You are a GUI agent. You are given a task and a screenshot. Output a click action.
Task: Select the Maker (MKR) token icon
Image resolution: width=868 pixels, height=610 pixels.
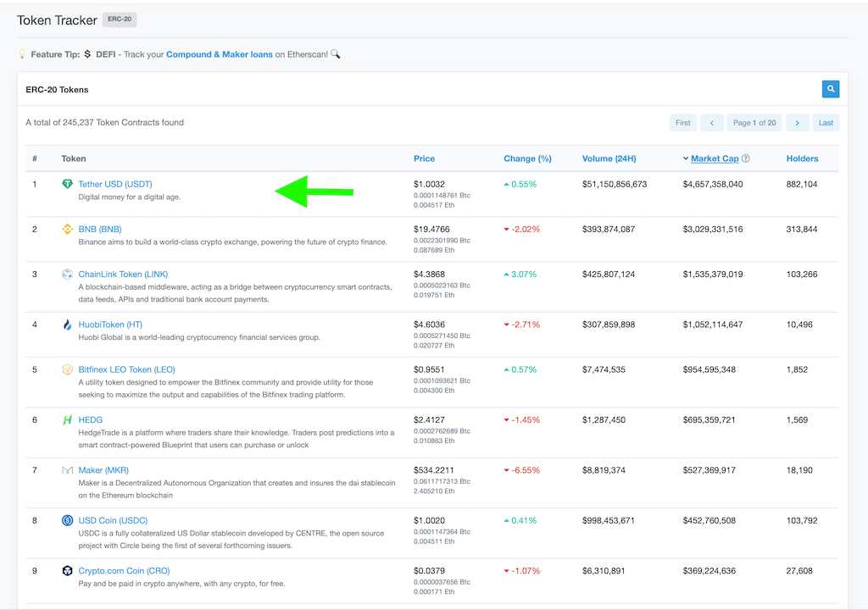[69, 470]
